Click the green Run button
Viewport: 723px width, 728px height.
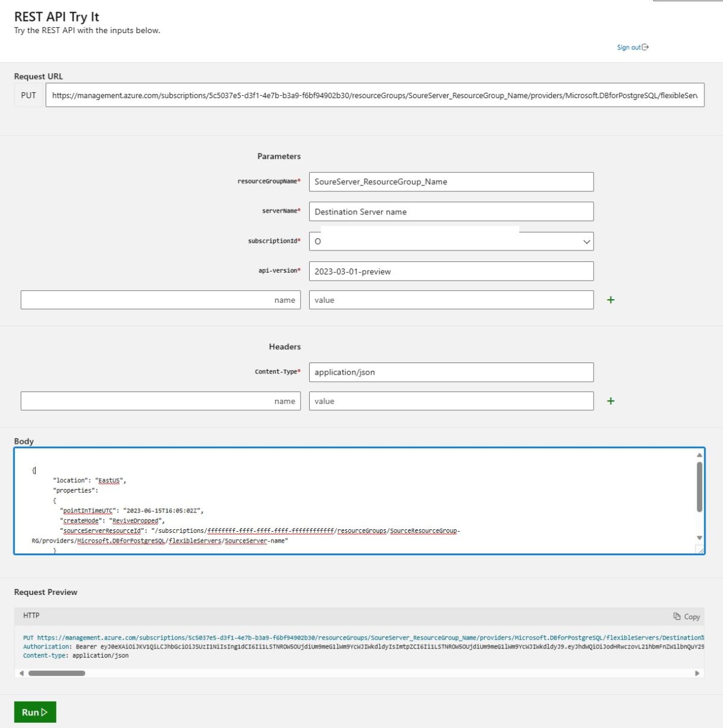(x=35, y=712)
